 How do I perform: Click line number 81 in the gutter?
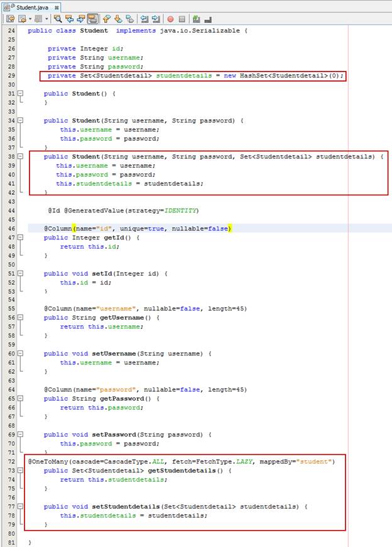pos(11,543)
